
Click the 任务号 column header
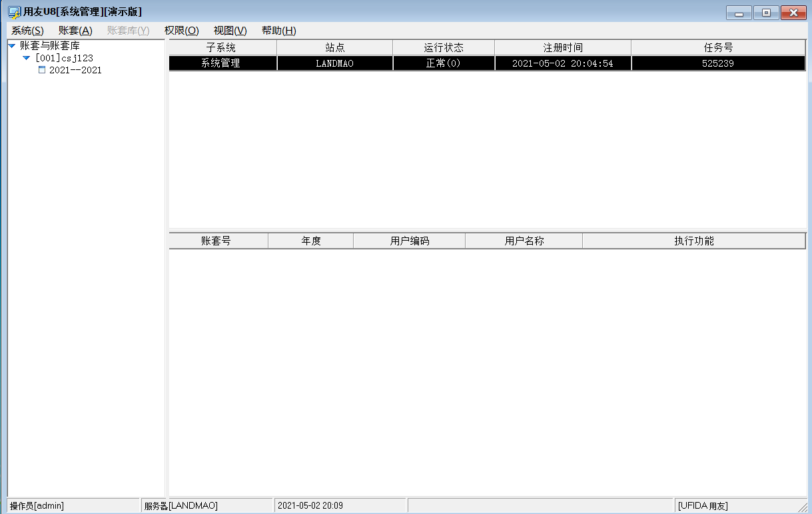point(718,47)
